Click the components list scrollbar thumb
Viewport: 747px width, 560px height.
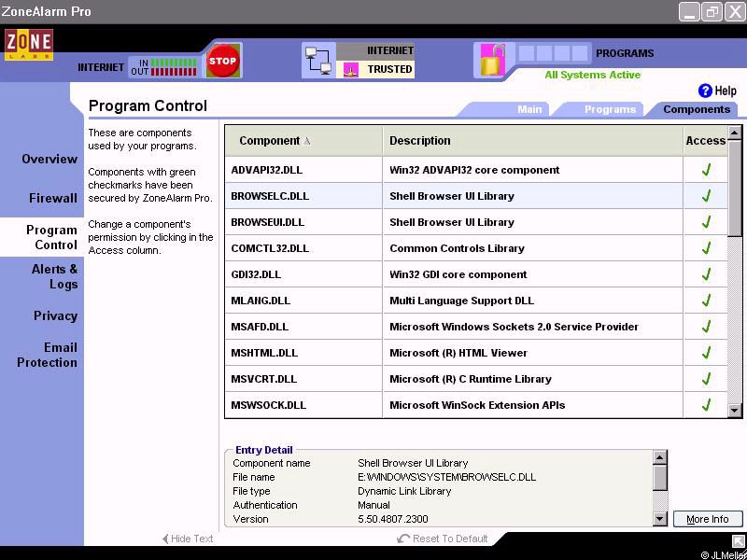click(735, 188)
